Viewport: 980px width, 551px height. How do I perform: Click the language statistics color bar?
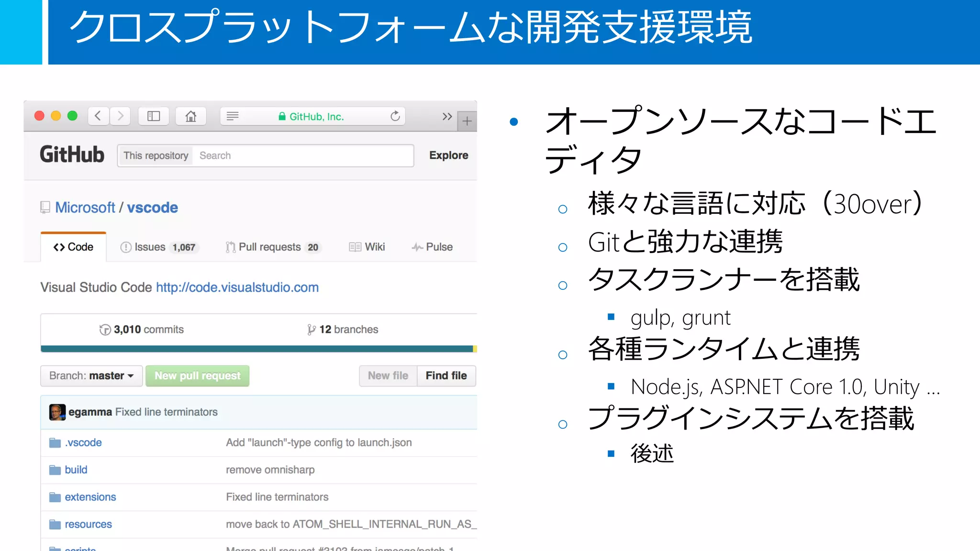(x=259, y=349)
